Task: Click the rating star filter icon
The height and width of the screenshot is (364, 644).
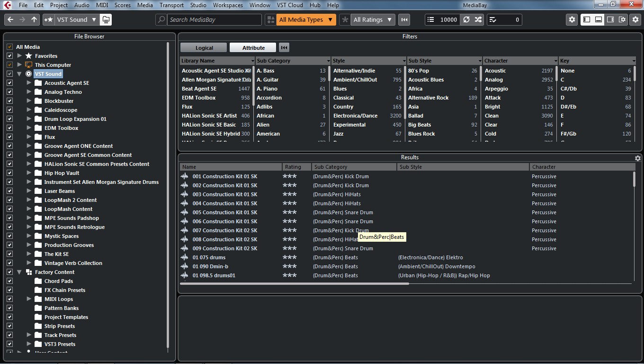Action: (345, 19)
